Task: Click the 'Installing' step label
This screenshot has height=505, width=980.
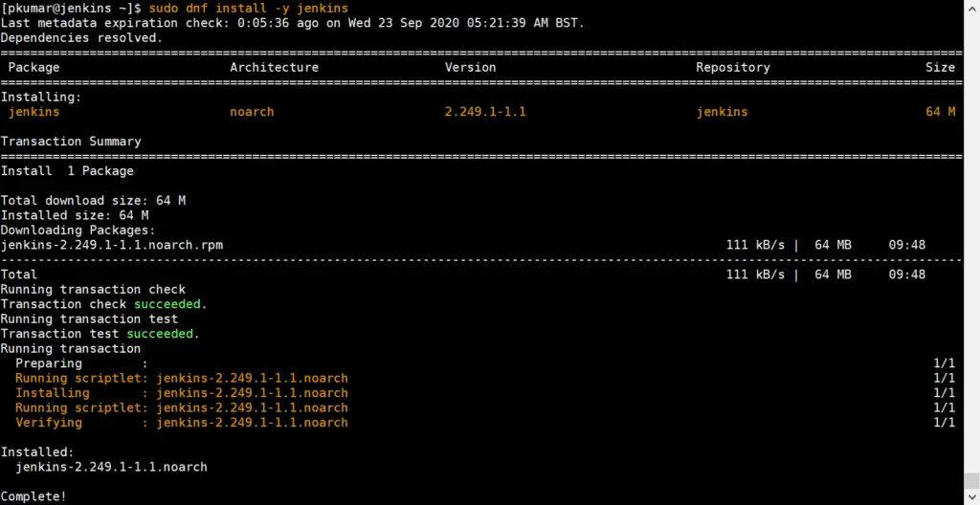Action: (x=53, y=393)
